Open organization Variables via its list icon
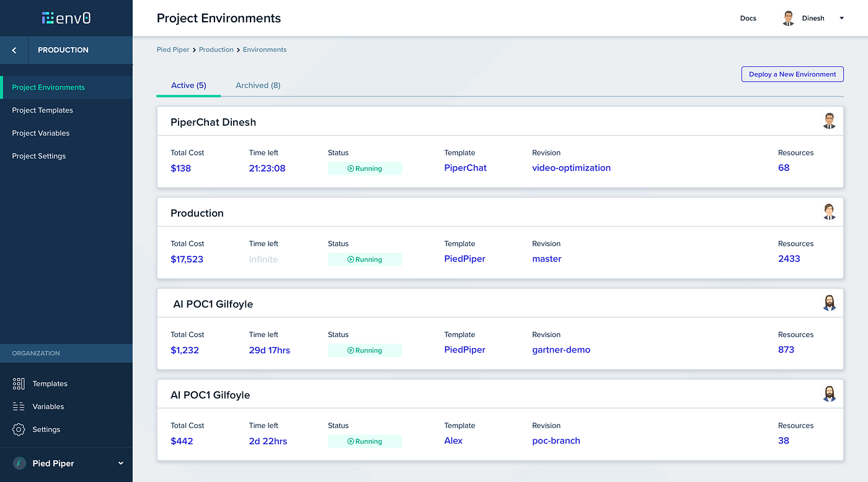Viewport: 868px width, 482px height. [19, 406]
